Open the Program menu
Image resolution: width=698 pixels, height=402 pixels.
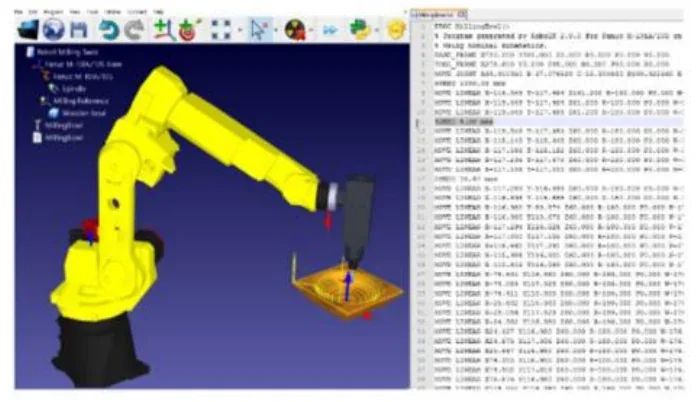tap(53, 12)
